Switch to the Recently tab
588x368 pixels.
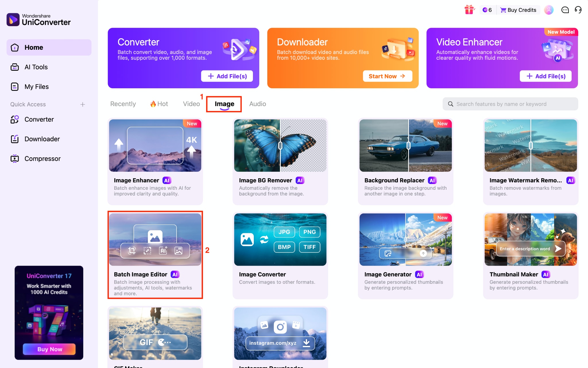123,104
